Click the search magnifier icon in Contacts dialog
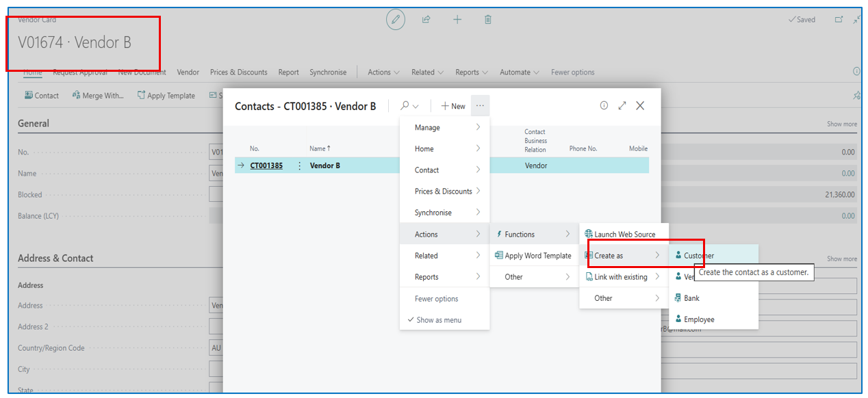868x398 pixels. (405, 106)
